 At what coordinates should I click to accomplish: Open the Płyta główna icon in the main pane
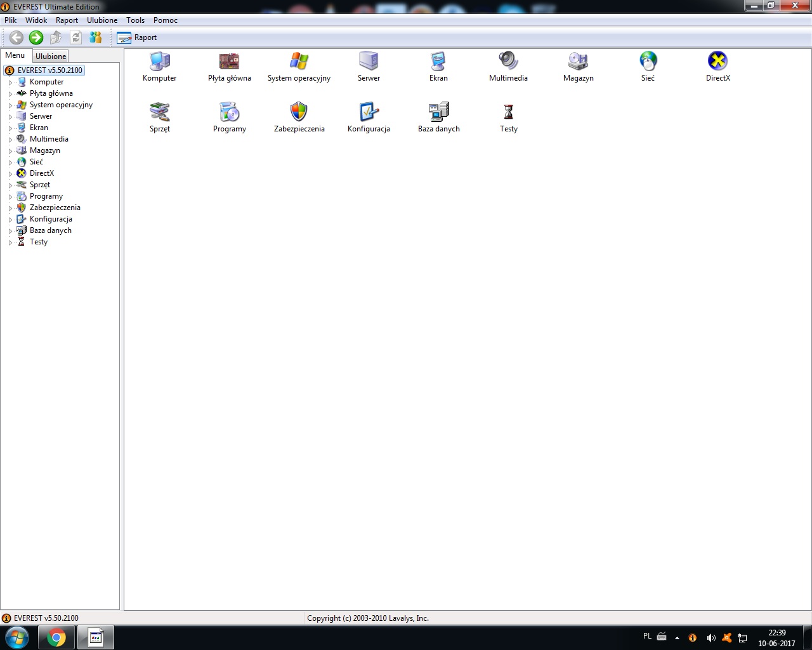click(x=229, y=61)
